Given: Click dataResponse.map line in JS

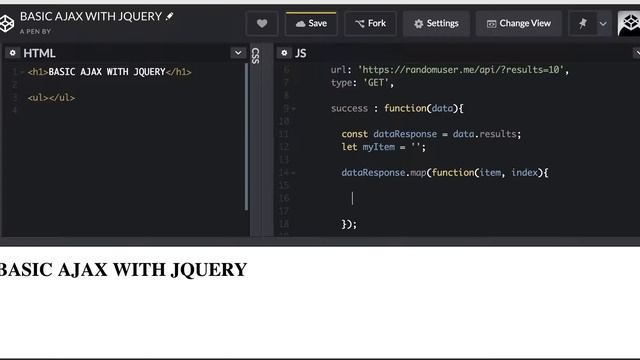Looking at the screenshot, I should coord(444,173).
